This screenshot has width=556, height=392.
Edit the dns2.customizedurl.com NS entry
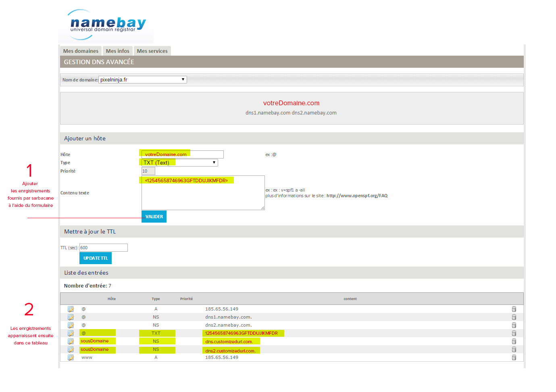point(71,350)
